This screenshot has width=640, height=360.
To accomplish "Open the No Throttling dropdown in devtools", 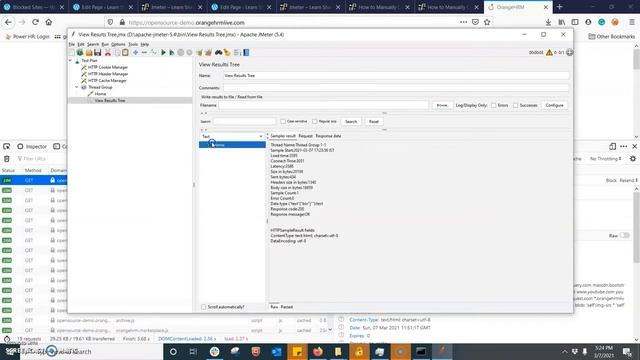I will (606, 159).
